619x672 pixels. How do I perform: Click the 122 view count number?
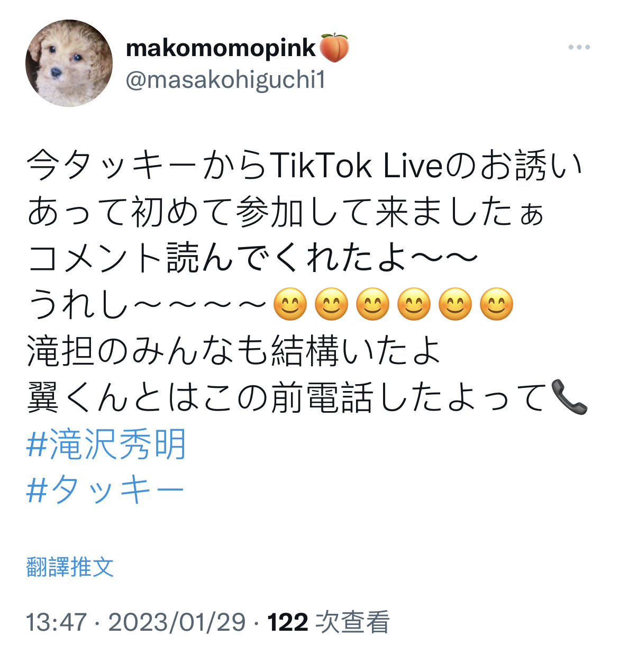pyautogui.click(x=288, y=622)
